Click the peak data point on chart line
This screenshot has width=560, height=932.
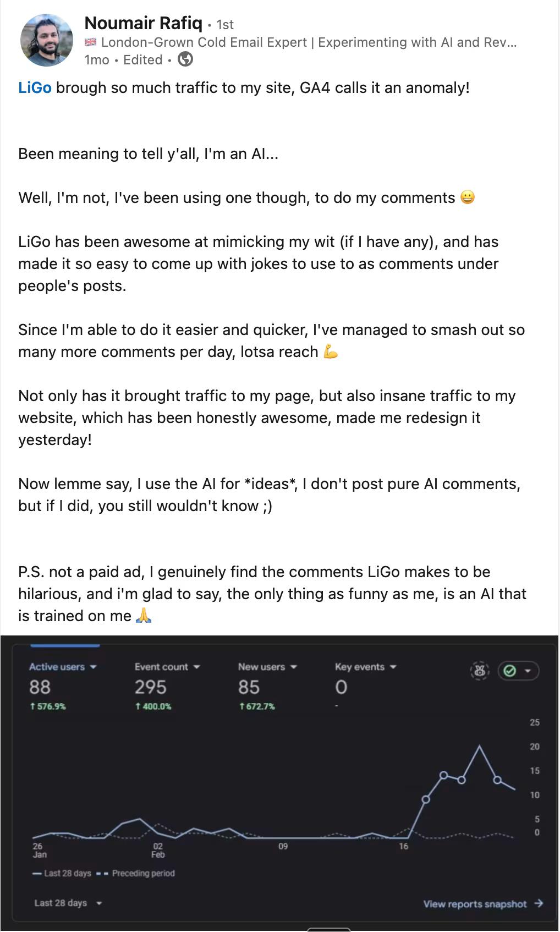click(479, 746)
